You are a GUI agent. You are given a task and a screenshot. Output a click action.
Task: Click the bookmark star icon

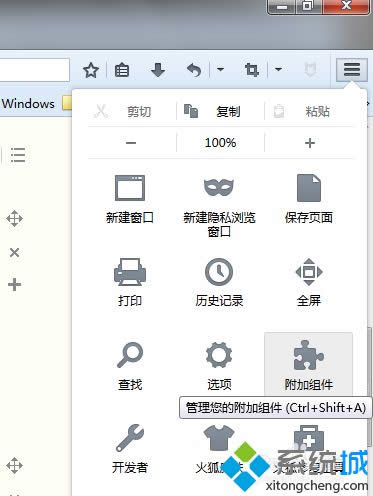coord(91,70)
